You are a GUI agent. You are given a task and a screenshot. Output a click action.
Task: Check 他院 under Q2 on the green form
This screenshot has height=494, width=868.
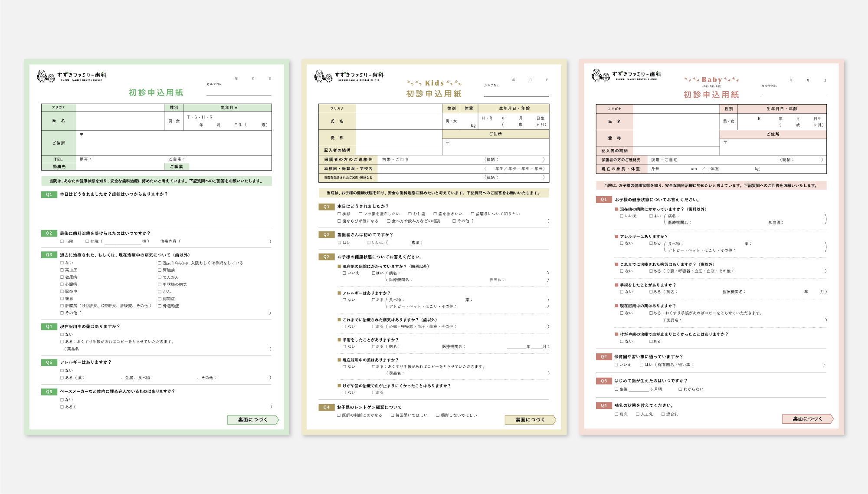(87, 241)
